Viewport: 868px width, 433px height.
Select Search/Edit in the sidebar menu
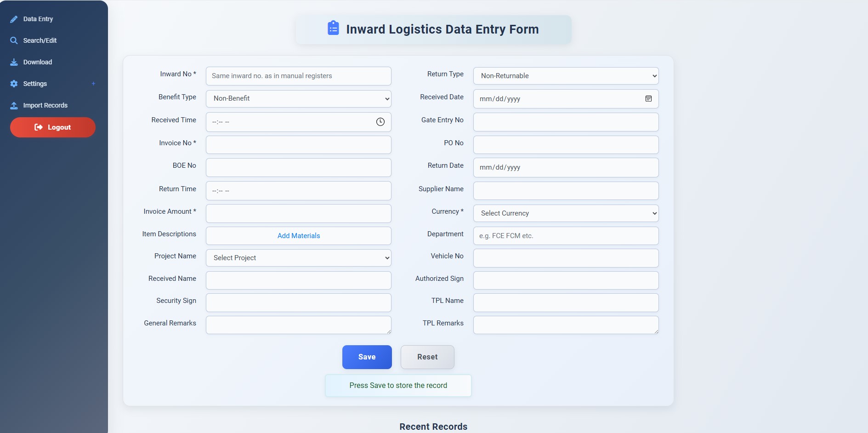(40, 40)
